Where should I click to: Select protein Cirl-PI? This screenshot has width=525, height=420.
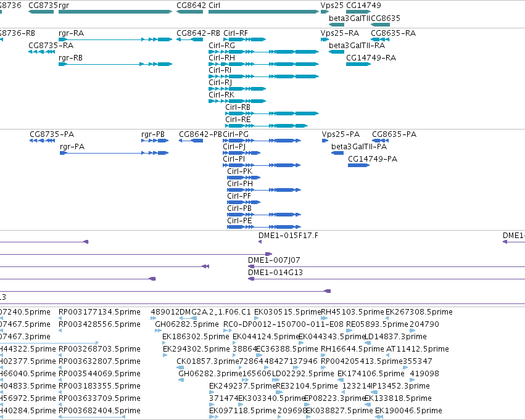coord(262,165)
